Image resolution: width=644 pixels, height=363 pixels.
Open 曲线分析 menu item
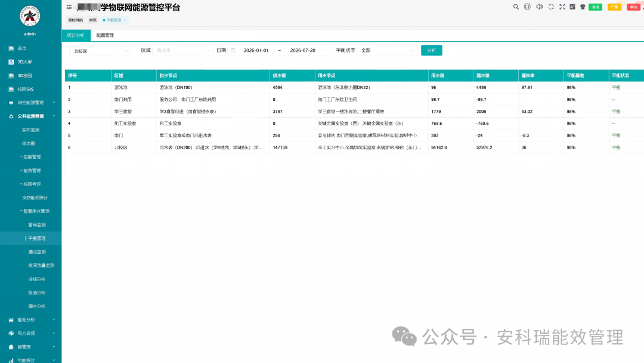coord(37,279)
